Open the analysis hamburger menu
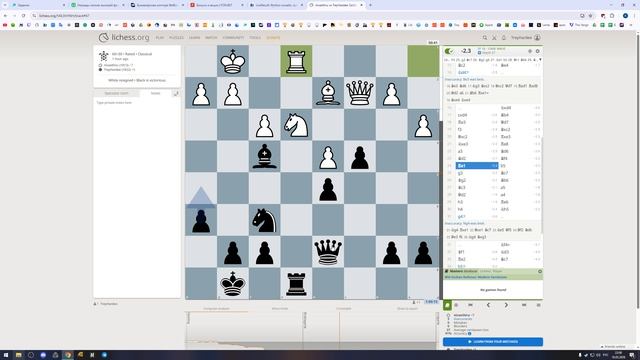The image size is (640, 360). [x=538, y=305]
